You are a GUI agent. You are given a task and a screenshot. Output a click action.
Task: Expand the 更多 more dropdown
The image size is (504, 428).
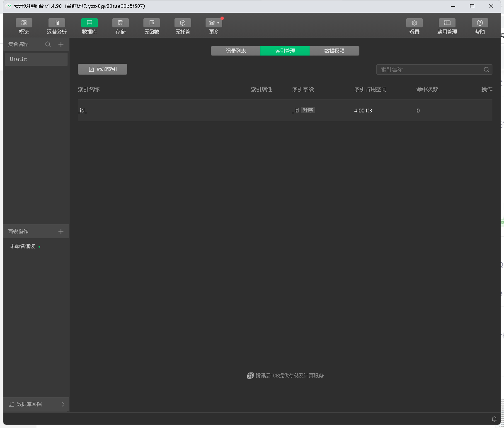214,27
